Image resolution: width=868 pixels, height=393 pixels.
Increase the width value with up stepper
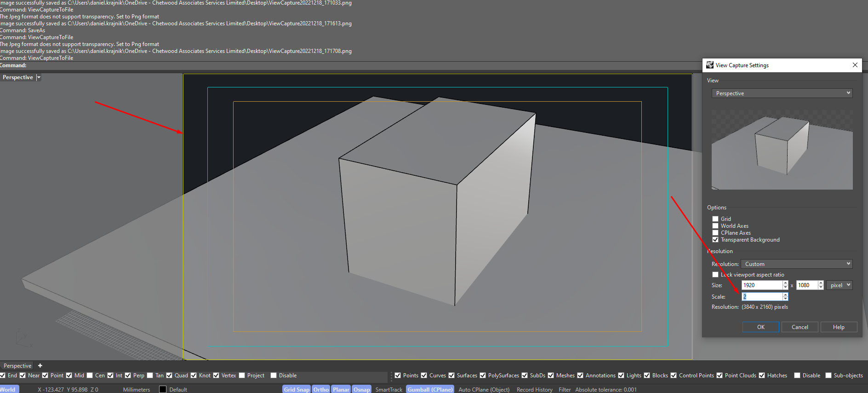pos(785,283)
